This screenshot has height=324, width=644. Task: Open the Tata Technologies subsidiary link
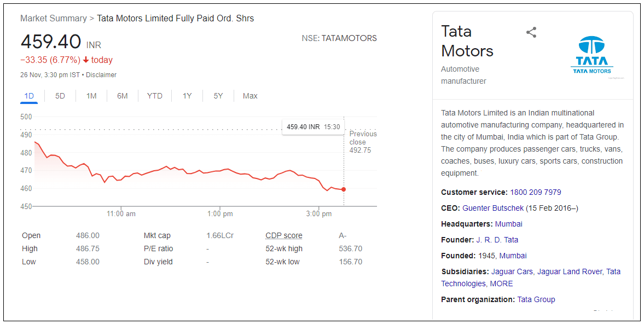463,283
